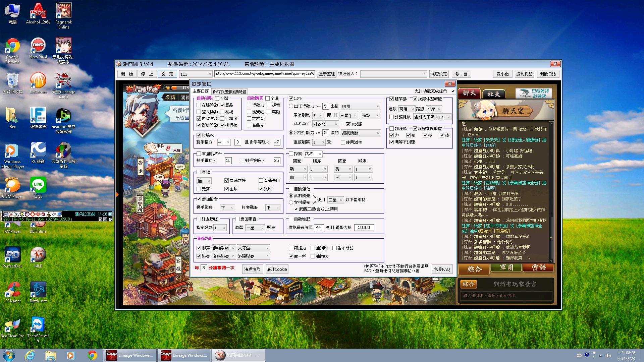Open the 高雄 進攻 dropdown
Viewport: 644px width, 362px height.
coord(407,109)
